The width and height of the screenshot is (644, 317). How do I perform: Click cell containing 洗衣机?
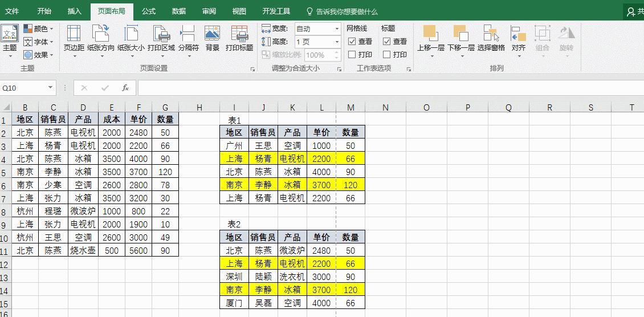[292, 277]
